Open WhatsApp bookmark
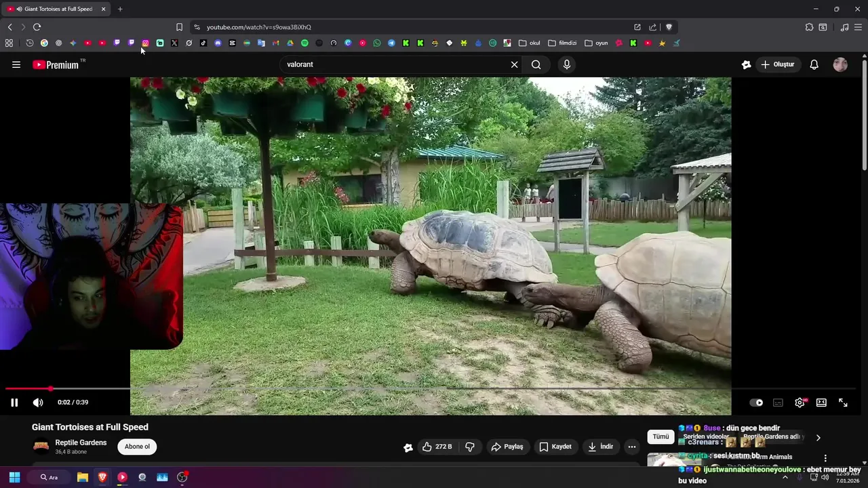 coord(377,43)
